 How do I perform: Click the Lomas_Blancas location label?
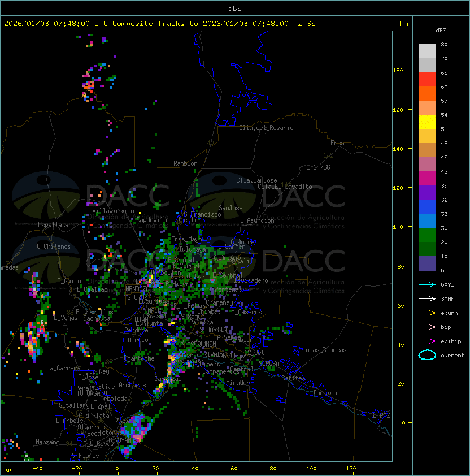pos(324,350)
